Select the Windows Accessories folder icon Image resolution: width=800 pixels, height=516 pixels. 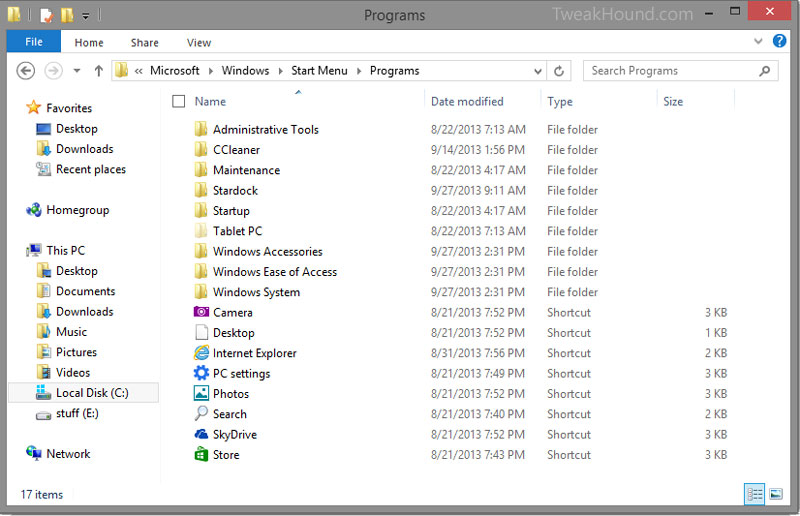(201, 252)
